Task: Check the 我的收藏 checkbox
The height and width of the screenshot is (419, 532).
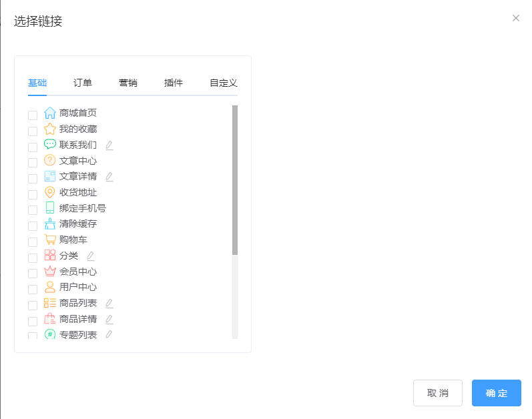Action: click(x=33, y=131)
